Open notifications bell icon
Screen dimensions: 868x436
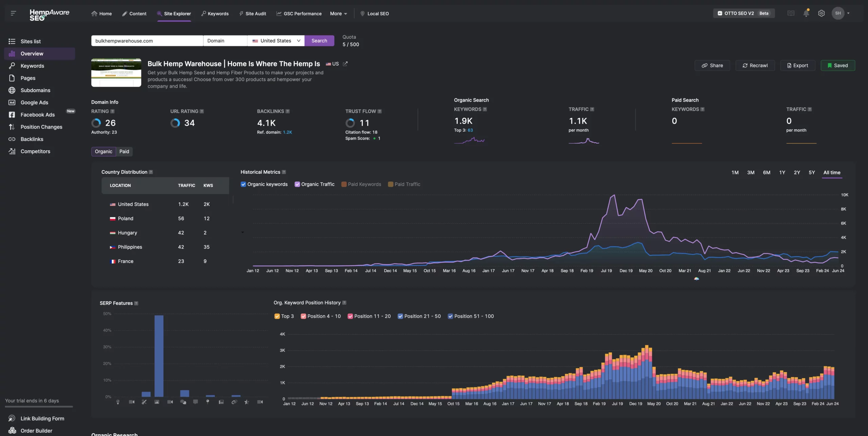(806, 13)
